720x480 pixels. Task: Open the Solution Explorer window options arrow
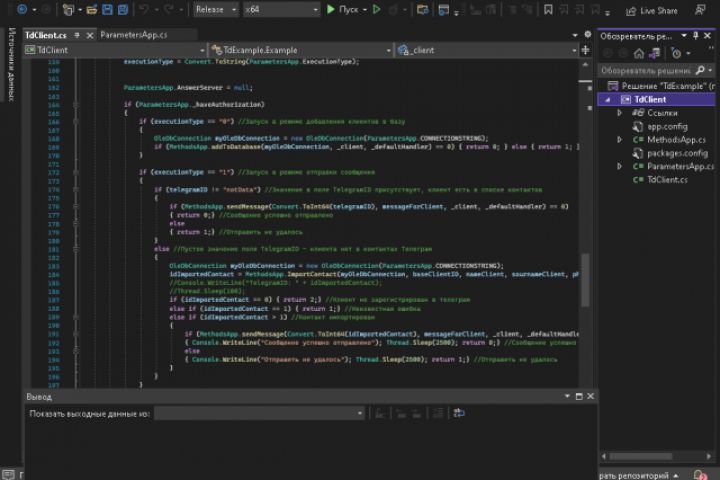pyautogui.click(x=684, y=35)
